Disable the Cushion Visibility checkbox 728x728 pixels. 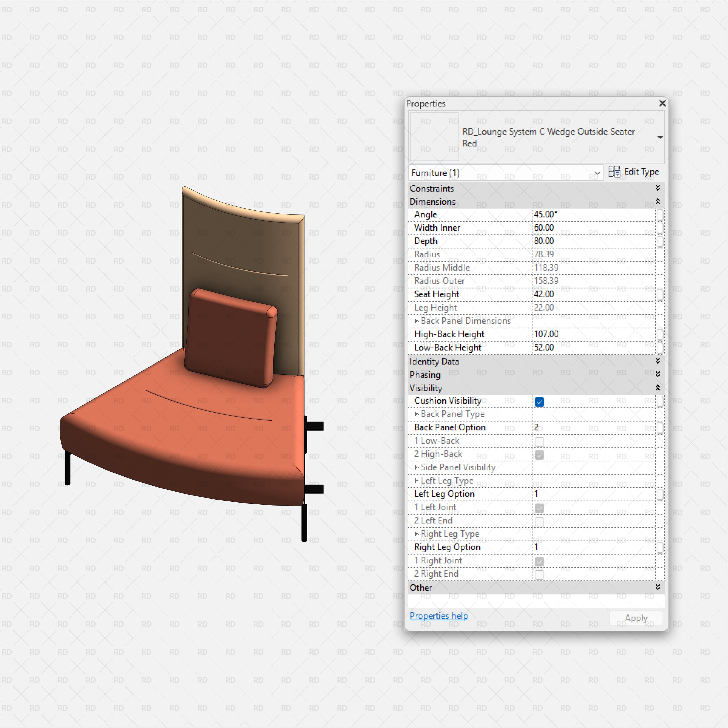540,402
